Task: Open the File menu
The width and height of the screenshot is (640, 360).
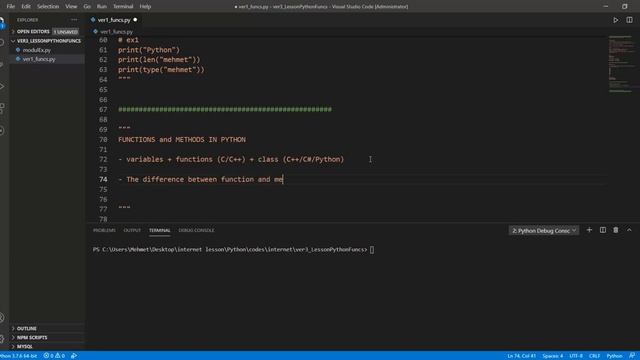Action: [11, 7]
